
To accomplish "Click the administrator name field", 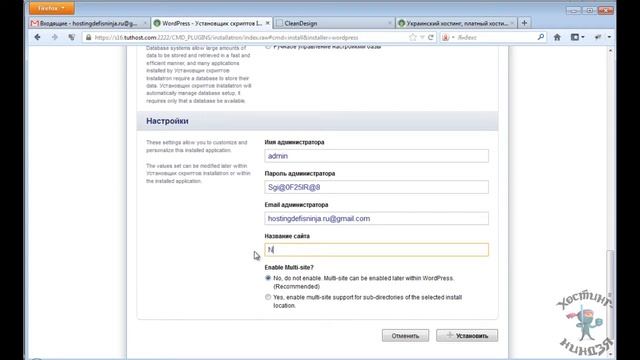I will pos(376,156).
